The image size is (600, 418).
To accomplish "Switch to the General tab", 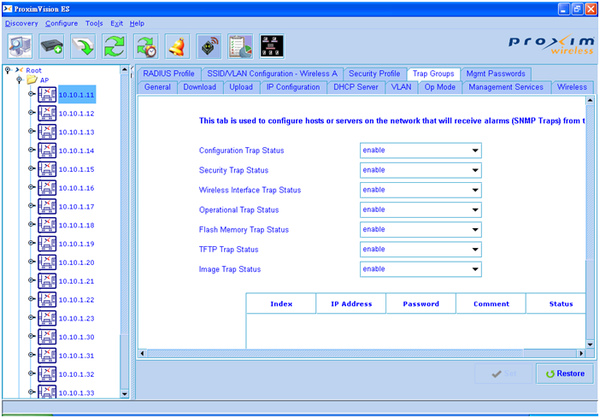I will 157,87.
